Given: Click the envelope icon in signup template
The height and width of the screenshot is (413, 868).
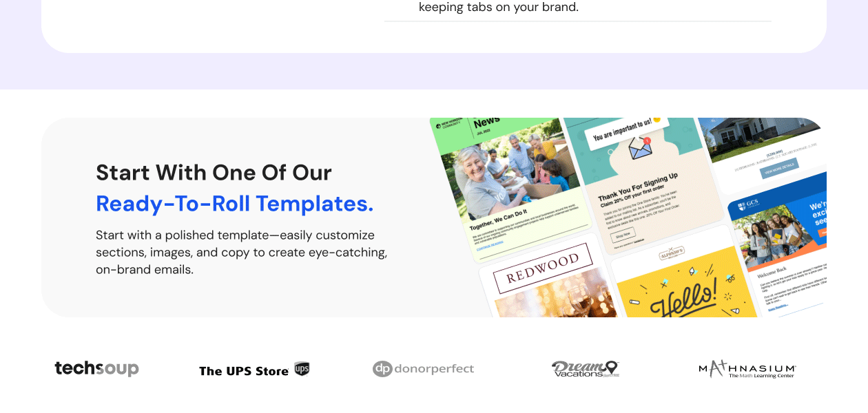Looking at the screenshot, I should click(640, 149).
